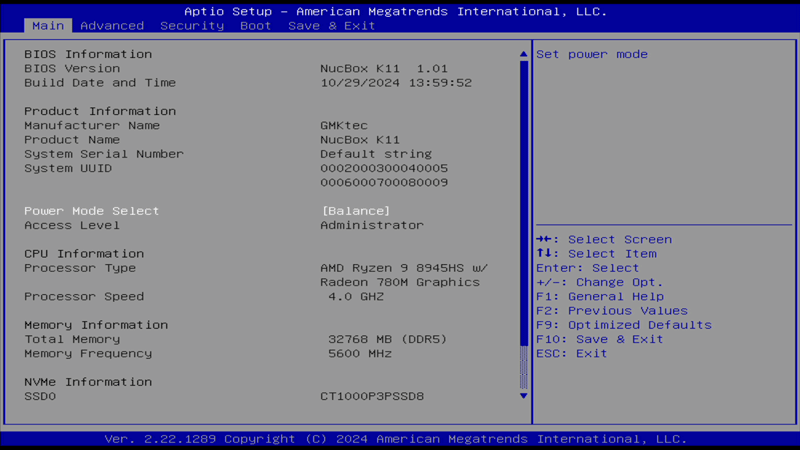Click the SSD0 label
The height and width of the screenshot is (450, 800).
40,396
